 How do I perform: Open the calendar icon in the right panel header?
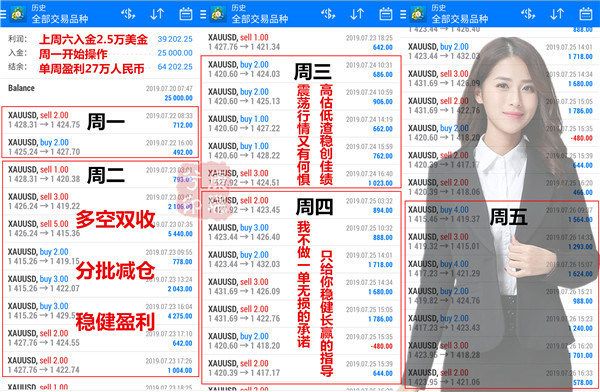click(x=586, y=14)
